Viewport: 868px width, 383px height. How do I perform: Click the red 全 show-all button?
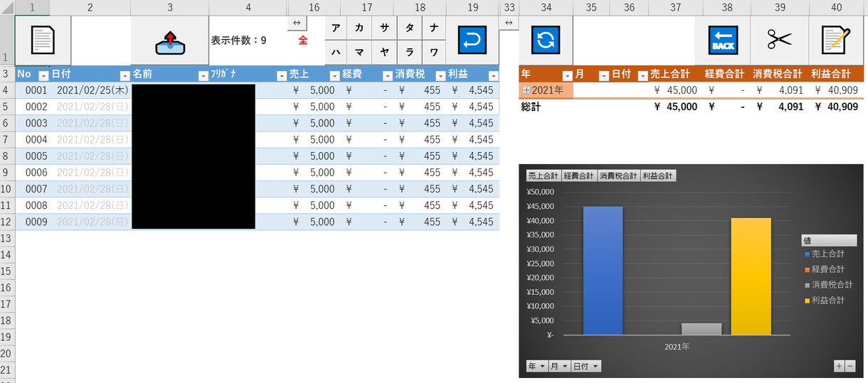coord(303,41)
